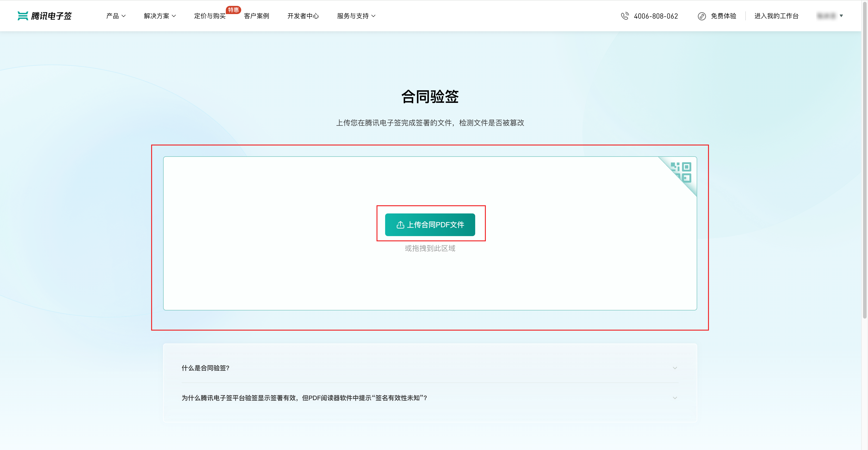The height and width of the screenshot is (450, 868).
Task: Click the phone icon beside 4006-808-062
Action: [x=625, y=16]
